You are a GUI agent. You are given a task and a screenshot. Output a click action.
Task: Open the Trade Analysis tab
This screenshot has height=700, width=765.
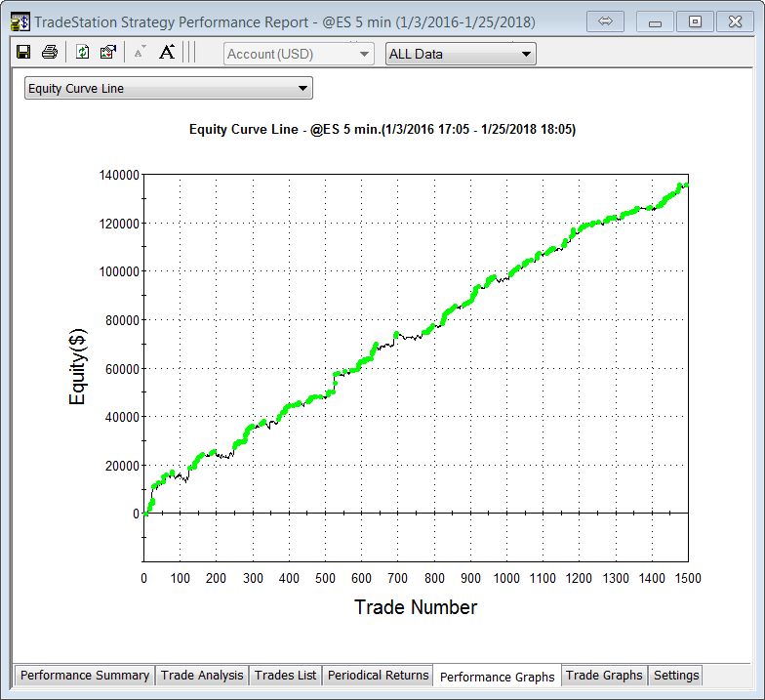[x=202, y=675]
